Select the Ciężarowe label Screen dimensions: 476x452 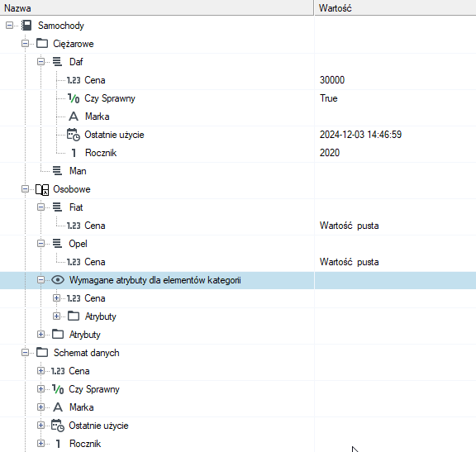tap(74, 44)
